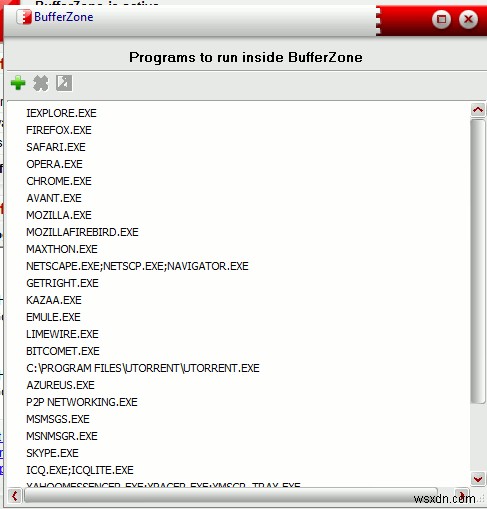Select MSMSGS.EXE entry
The image size is (487, 509).
[x=58, y=419]
